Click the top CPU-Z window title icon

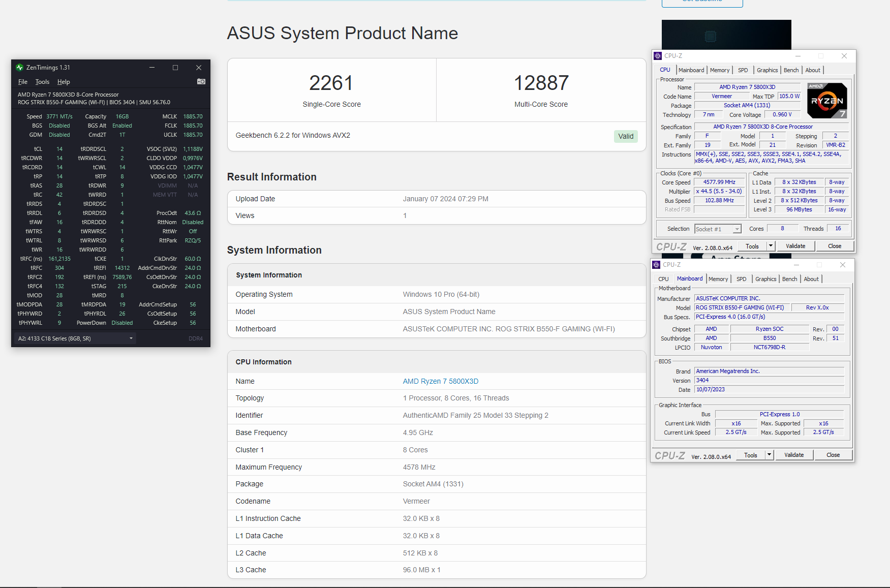tap(658, 56)
